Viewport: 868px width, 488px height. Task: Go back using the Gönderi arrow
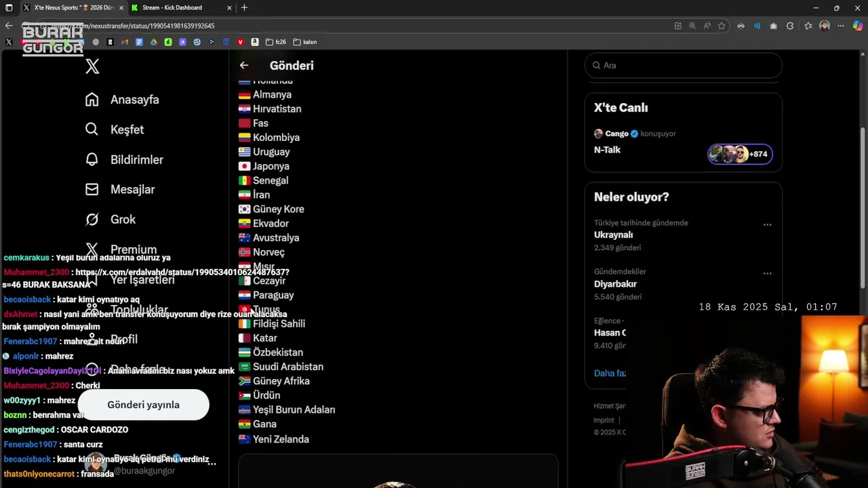tap(244, 65)
